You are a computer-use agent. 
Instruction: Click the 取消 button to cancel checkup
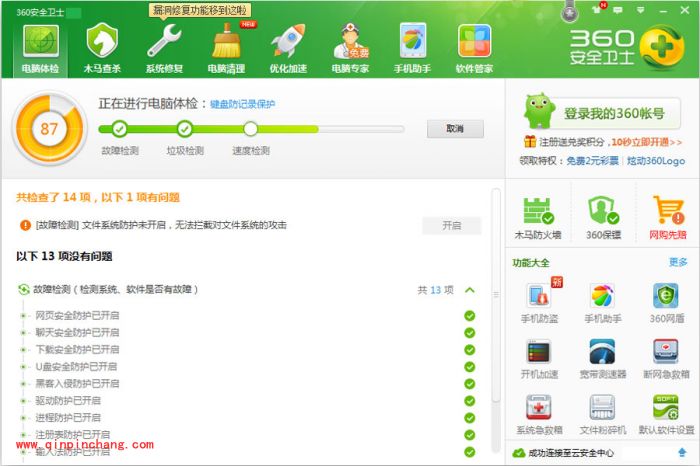(x=455, y=129)
